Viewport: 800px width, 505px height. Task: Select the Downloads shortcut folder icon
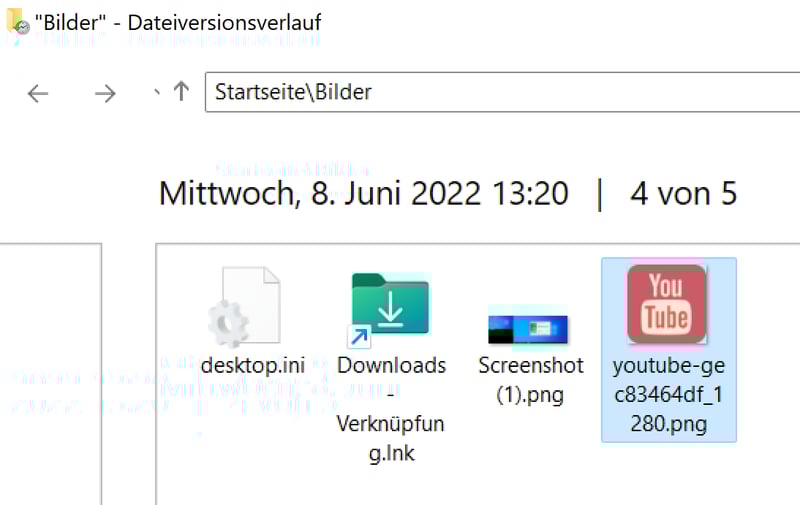(x=389, y=311)
